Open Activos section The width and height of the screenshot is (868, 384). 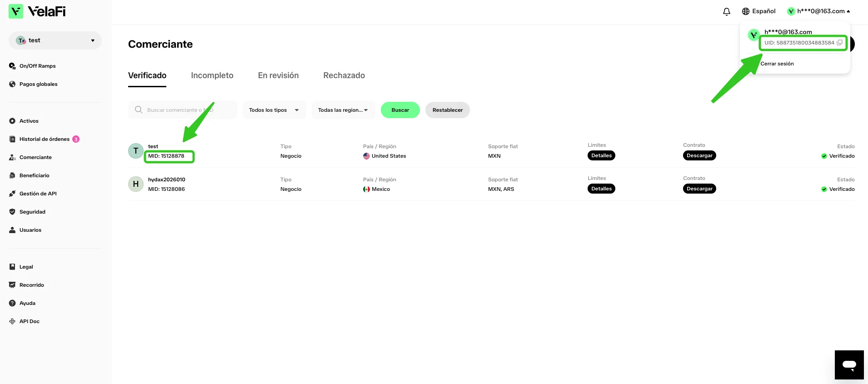click(29, 121)
